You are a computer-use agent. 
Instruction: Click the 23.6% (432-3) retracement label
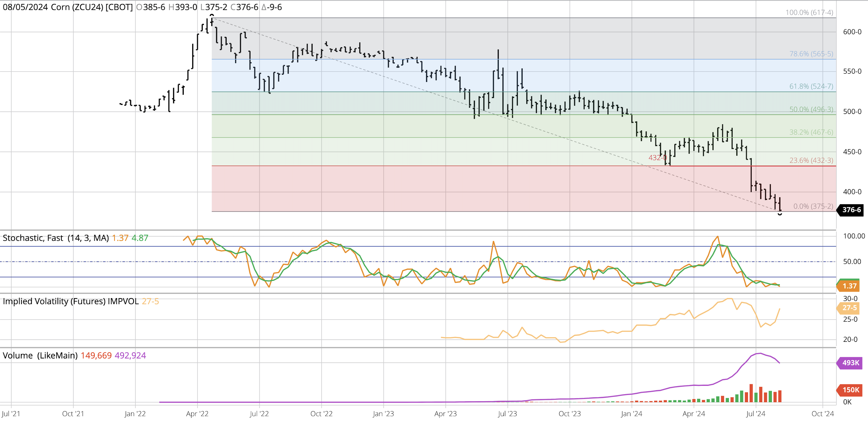(811, 160)
